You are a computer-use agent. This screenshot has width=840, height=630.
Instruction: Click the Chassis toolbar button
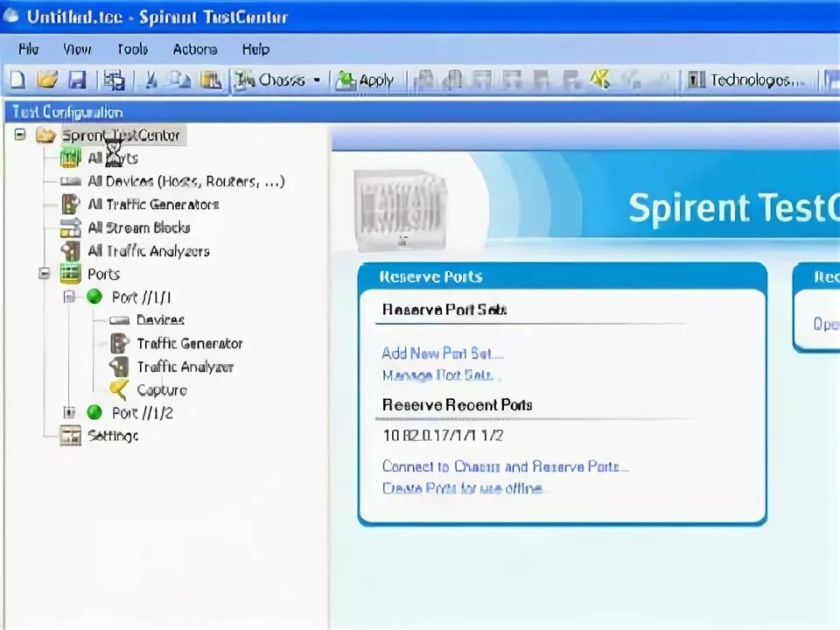pos(270,80)
